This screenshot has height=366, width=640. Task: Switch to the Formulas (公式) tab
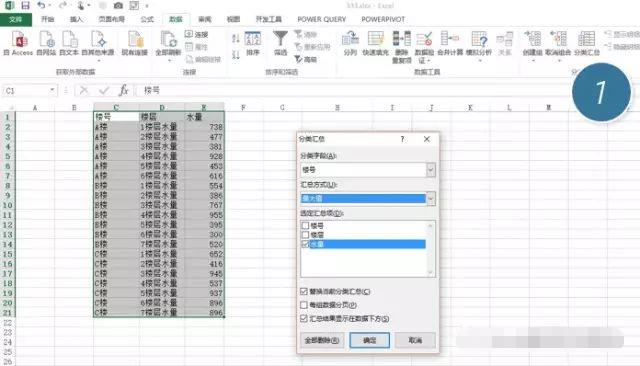tap(147, 19)
